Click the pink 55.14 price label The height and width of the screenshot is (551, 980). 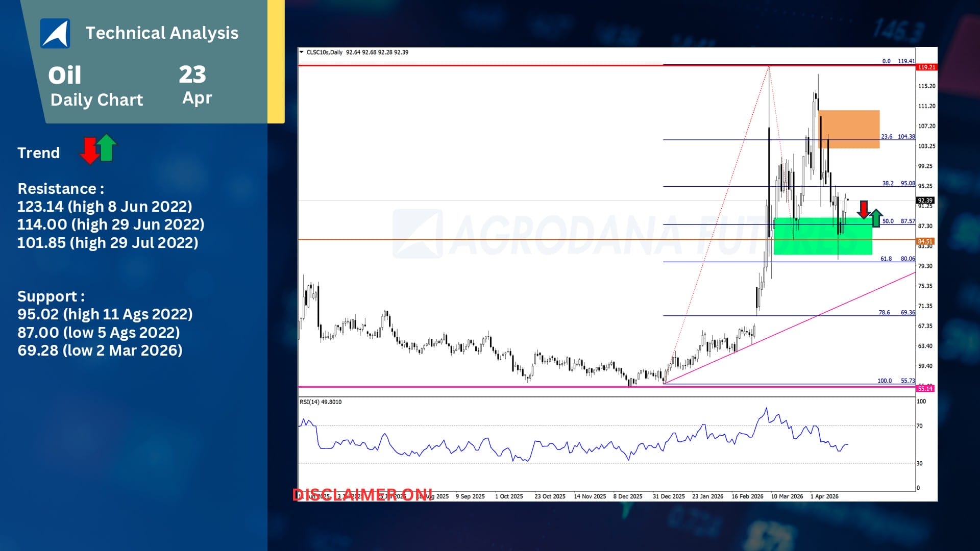tap(925, 389)
